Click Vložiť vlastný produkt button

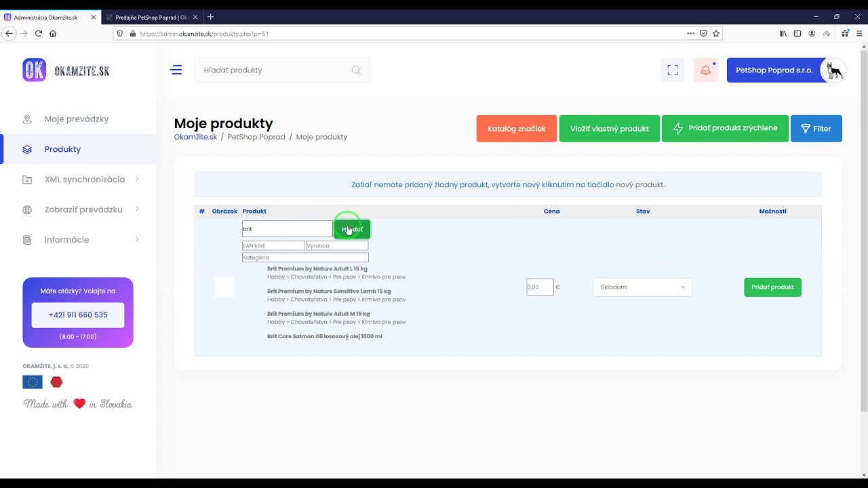(610, 129)
